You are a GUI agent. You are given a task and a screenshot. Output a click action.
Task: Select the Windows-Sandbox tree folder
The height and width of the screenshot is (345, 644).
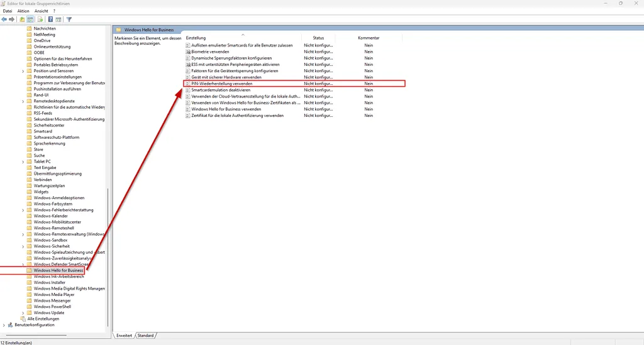coord(50,240)
